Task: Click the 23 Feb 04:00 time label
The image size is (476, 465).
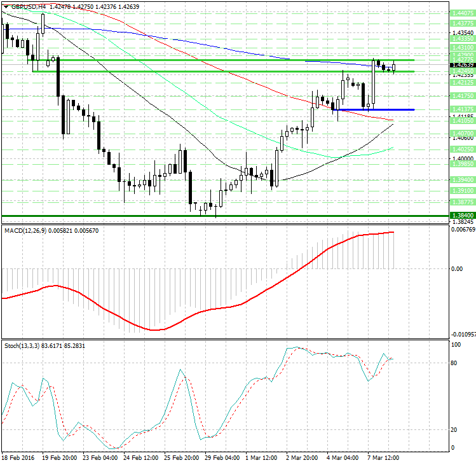Action: tap(100, 458)
